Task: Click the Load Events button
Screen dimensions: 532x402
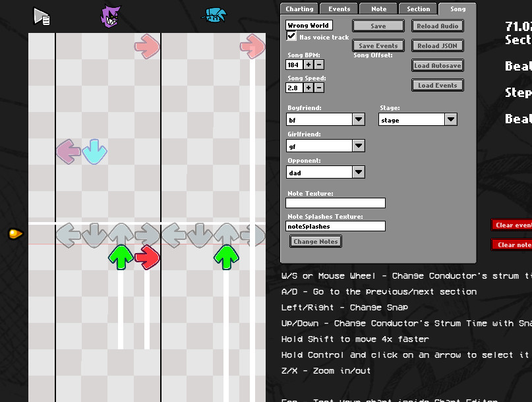Action: click(438, 85)
